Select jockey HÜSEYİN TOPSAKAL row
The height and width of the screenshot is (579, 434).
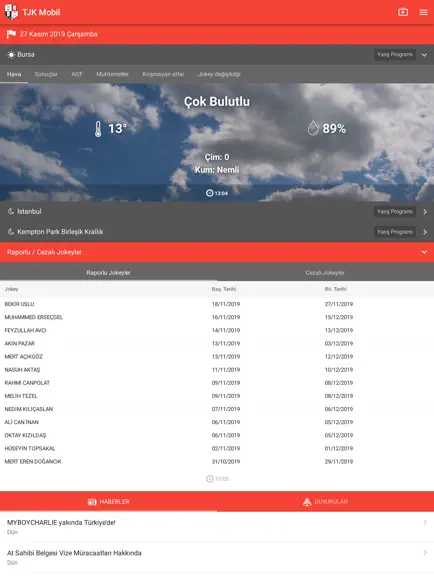click(217, 448)
